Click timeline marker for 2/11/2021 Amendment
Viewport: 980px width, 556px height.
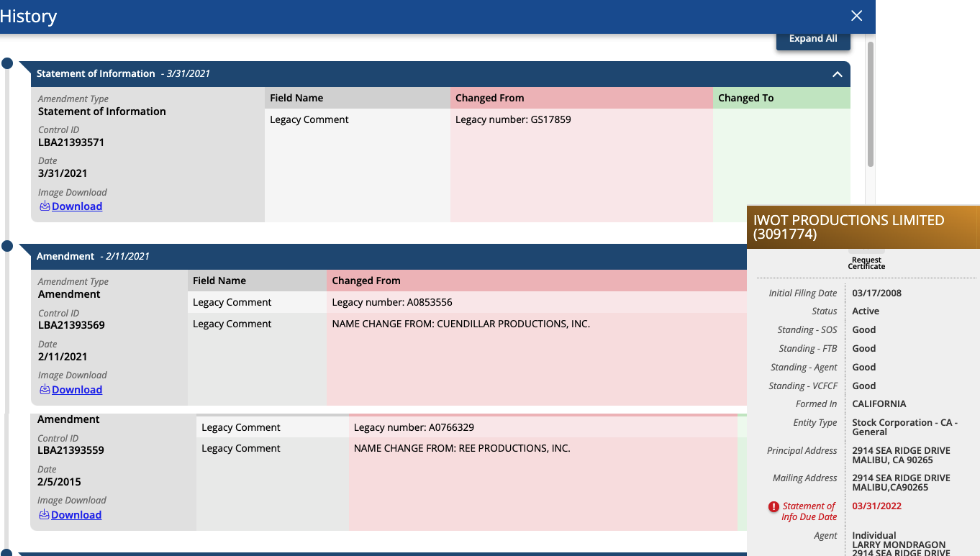pyautogui.click(x=7, y=247)
